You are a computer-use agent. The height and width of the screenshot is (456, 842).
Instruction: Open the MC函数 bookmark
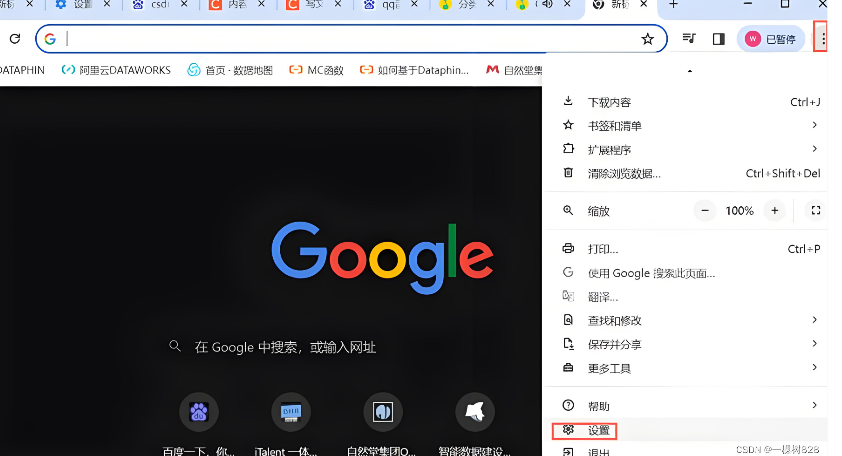316,70
